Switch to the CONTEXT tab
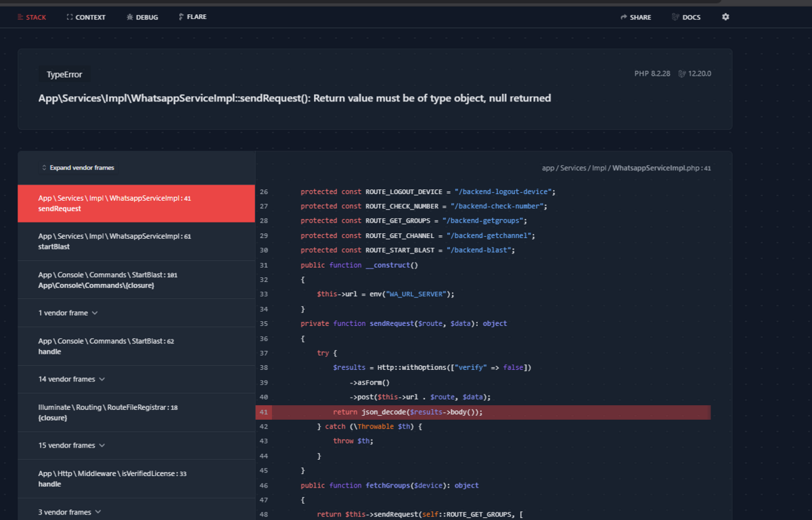The image size is (812, 520). click(86, 18)
